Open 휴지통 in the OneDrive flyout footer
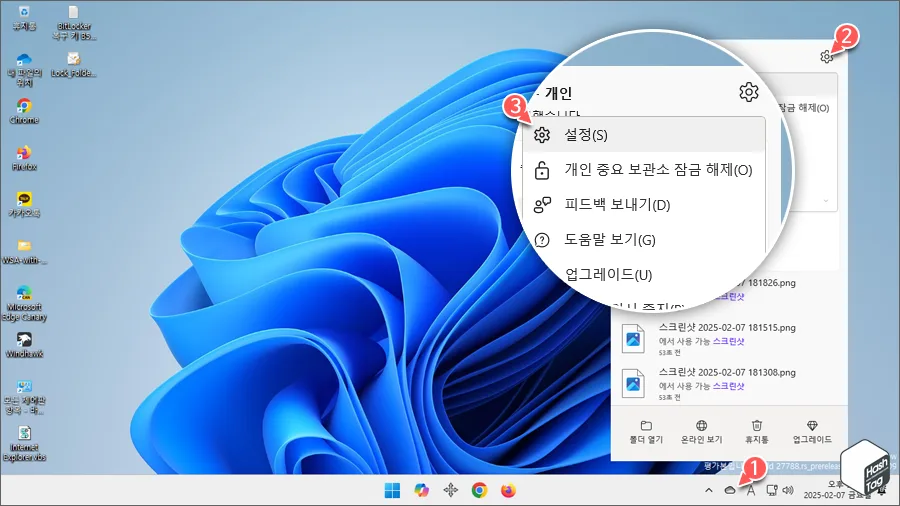The image size is (900, 506). [x=757, y=432]
